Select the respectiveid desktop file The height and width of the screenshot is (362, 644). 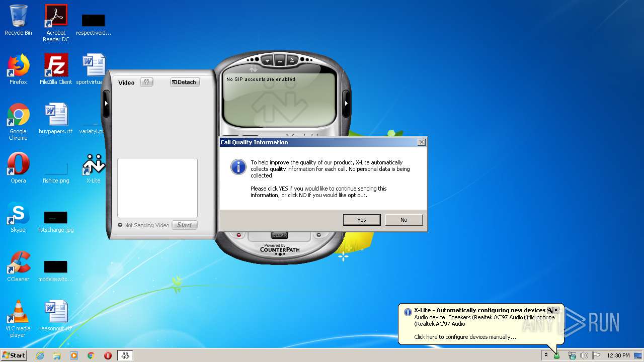tap(94, 24)
